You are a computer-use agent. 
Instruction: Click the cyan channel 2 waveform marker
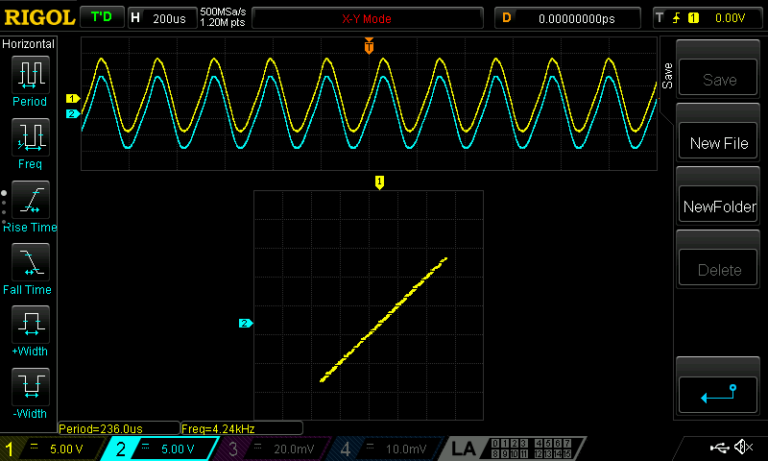pos(72,114)
